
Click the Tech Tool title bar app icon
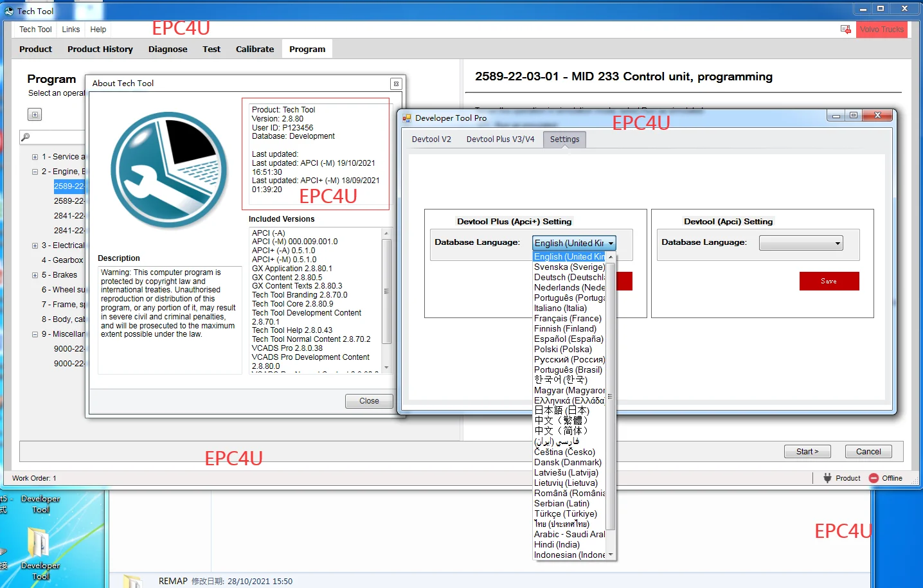[9, 11]
